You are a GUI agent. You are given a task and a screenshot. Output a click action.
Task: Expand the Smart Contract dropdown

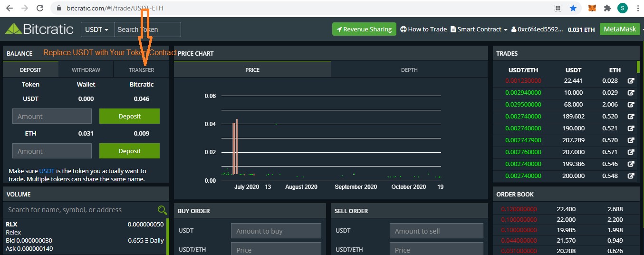click(x=479, y=29)
